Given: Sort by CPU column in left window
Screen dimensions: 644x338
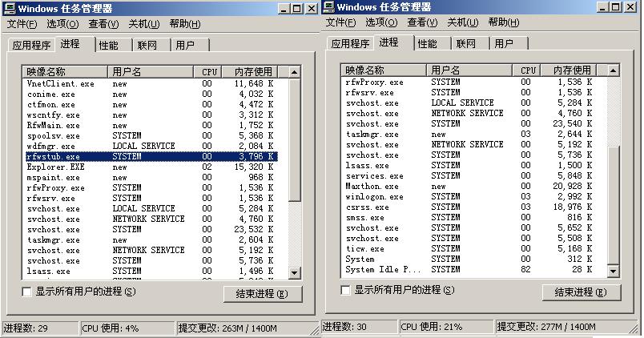Looking at the screenshot, I should tap(207, 72).
